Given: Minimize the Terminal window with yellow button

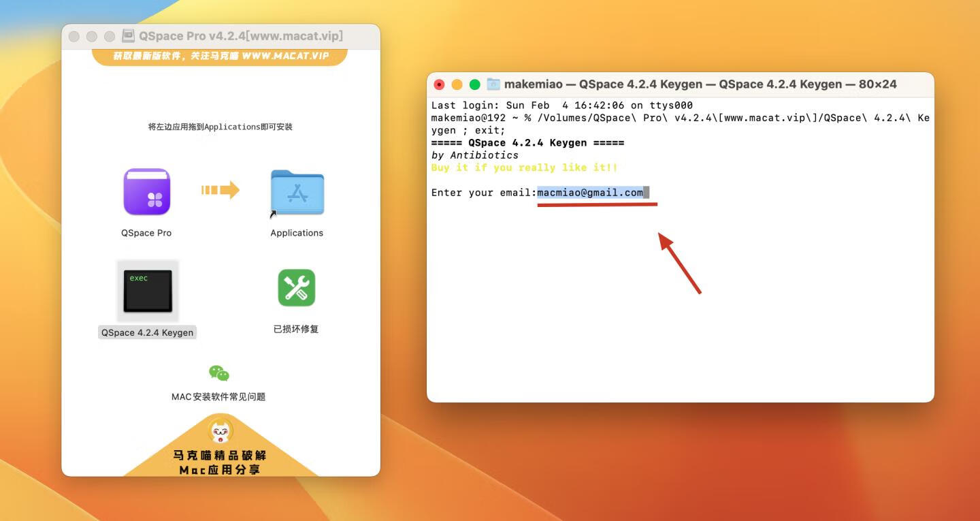Looking at the screenshot, I should (457, 84).
